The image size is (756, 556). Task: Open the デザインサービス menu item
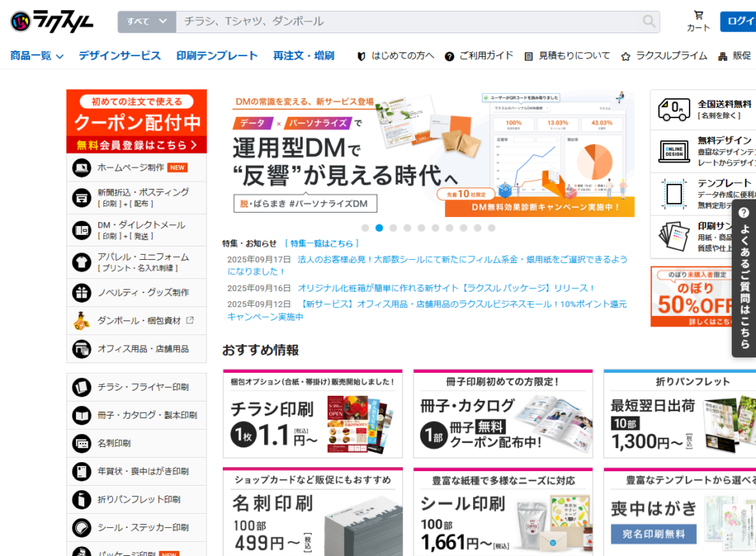point(120,55)
